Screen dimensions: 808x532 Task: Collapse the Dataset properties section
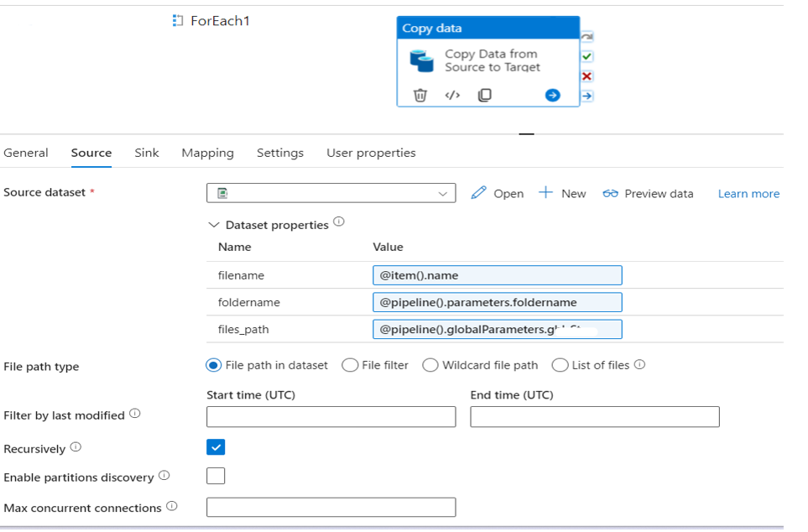tap(214, 225)
